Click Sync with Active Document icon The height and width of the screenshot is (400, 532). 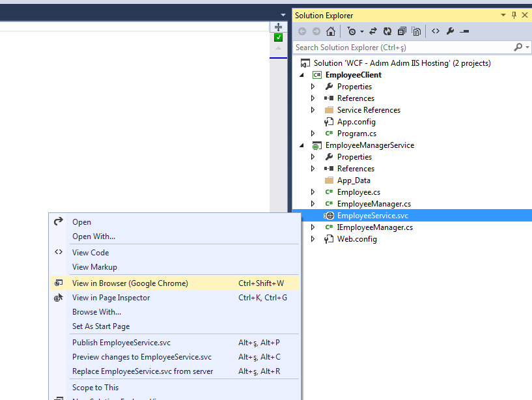click(373, 31)
